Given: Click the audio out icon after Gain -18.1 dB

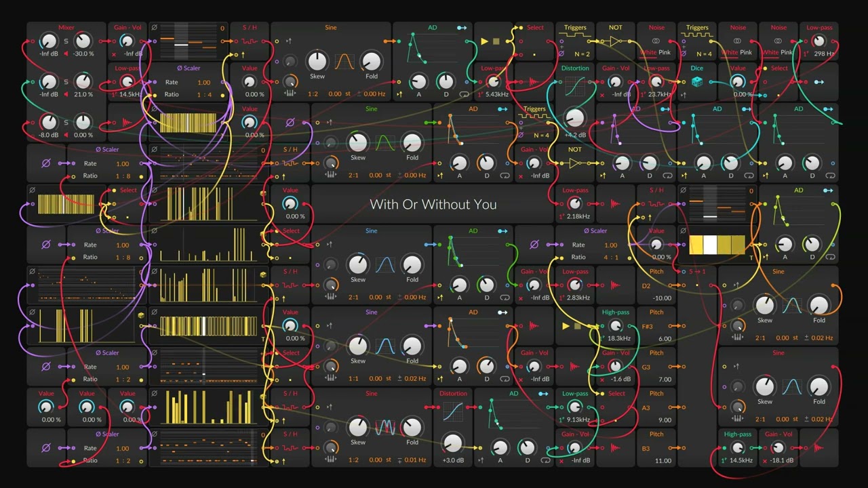Looking at the screenshot, I should coord(817,448).
